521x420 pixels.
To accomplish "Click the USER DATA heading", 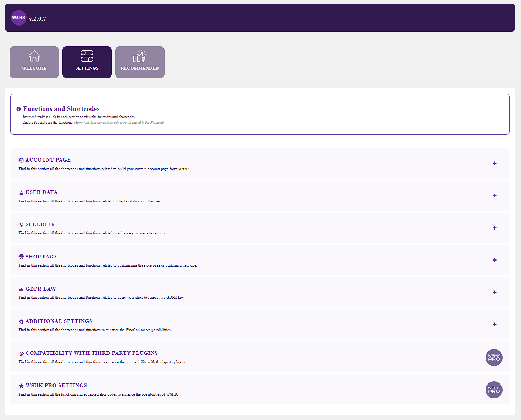I will pyautogui.click(x=41, y=192).
